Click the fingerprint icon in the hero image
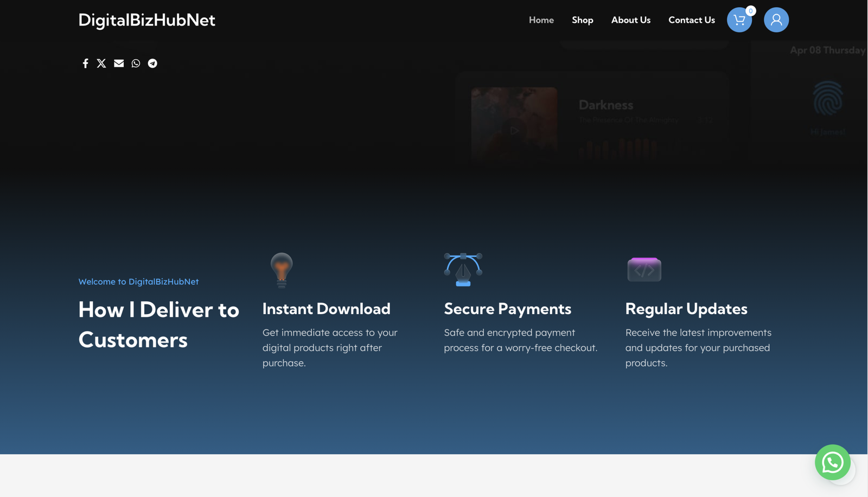 coord(827,98)
